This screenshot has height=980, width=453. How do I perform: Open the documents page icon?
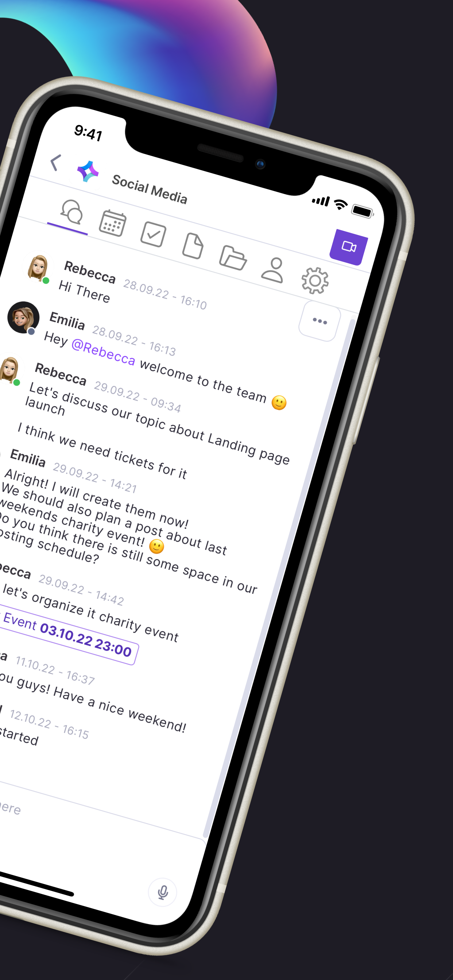coord(193,246)
